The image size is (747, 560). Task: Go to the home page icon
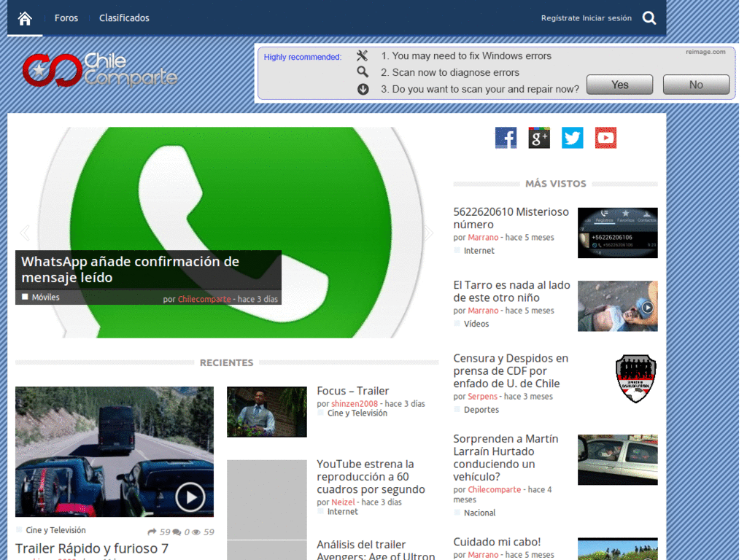25,18
